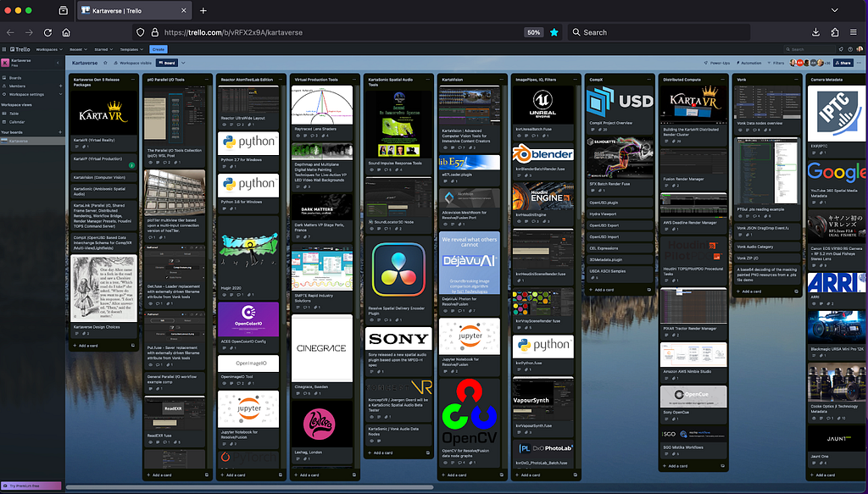This screenshot has height=494, width=868.
Task: Open the OpenUSD Export card
Action: [x=619, y=225]
